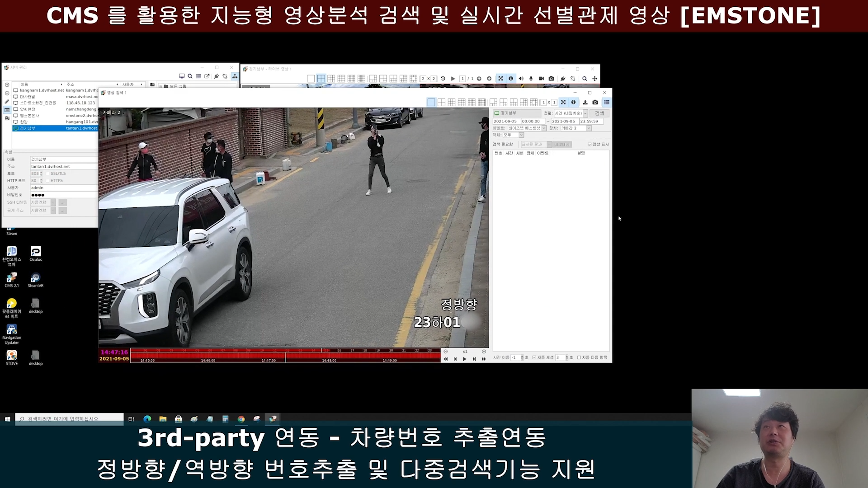Click rewind button in playback controls

coord(445,359)
